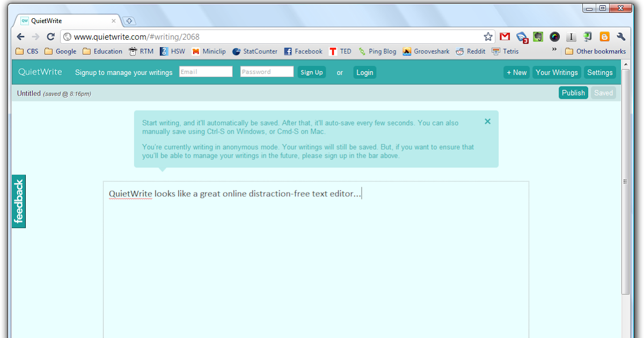This screenshot has height=338, width=644.
Task: Open the StatCounter bookmark
Action: pos(254,52)
